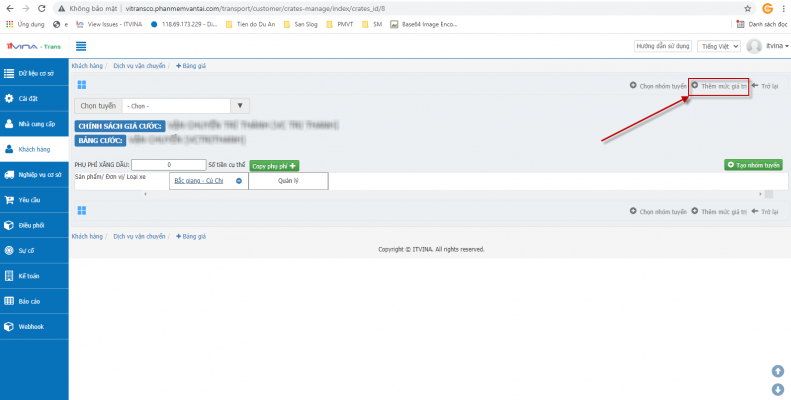Open Báo cáo reports section

[34, 301]
